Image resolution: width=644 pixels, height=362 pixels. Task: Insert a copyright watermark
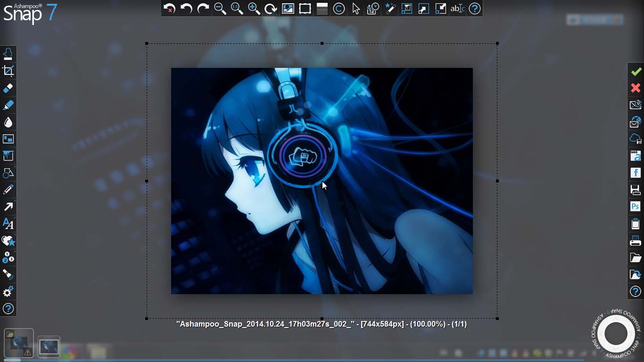click(339, 8)
